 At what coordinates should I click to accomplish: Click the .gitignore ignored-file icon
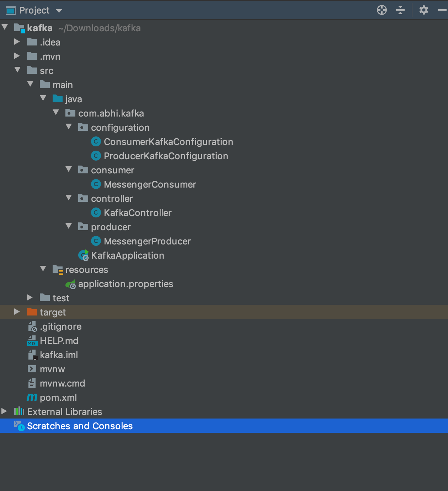tap(32, 326)
